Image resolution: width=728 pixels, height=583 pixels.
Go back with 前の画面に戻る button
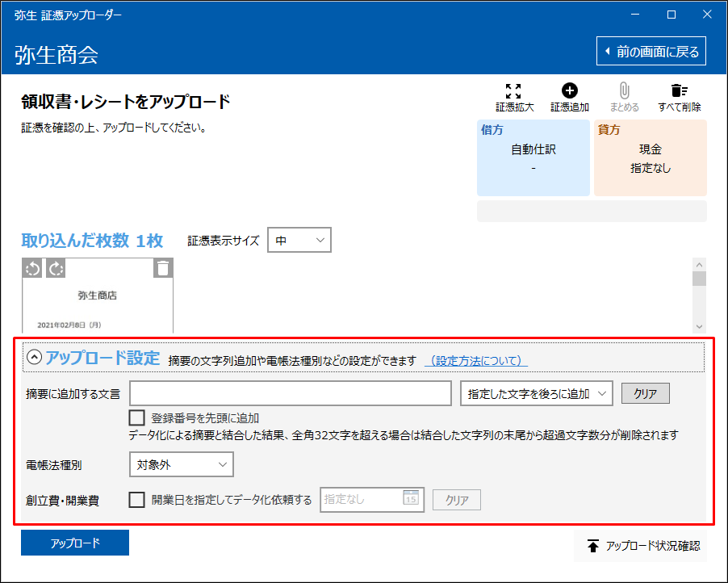coord(651,51)
